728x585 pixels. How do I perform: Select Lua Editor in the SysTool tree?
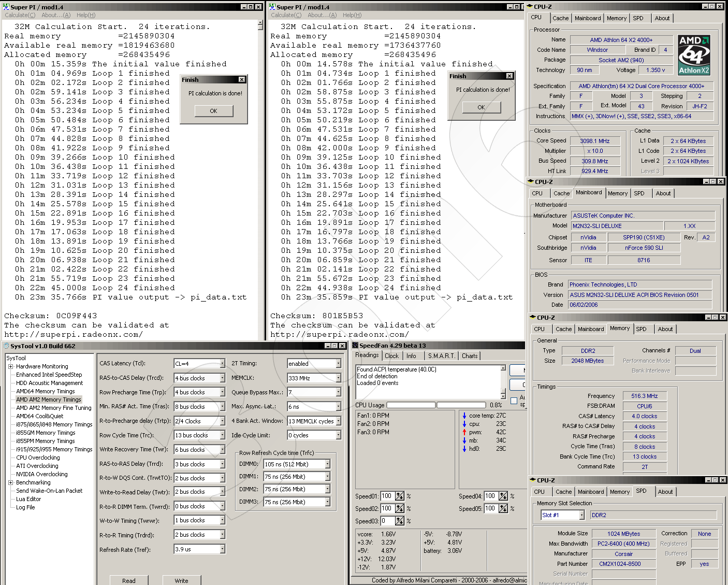28,499
